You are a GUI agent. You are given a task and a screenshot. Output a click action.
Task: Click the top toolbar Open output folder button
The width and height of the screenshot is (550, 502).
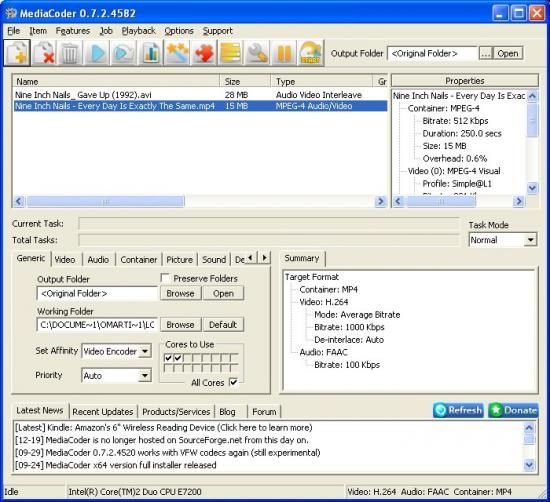(508, 53)
